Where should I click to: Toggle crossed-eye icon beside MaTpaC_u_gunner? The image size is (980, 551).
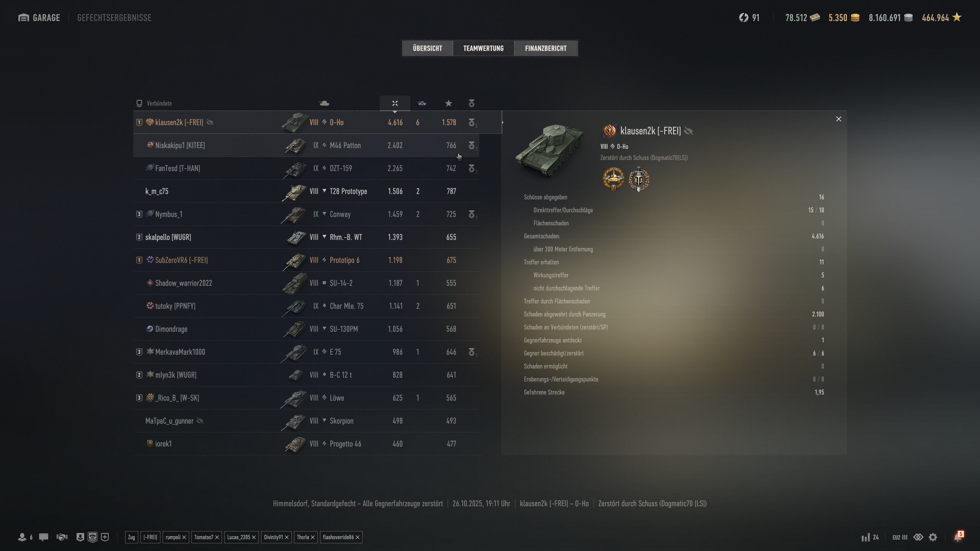tap(200, 421)
